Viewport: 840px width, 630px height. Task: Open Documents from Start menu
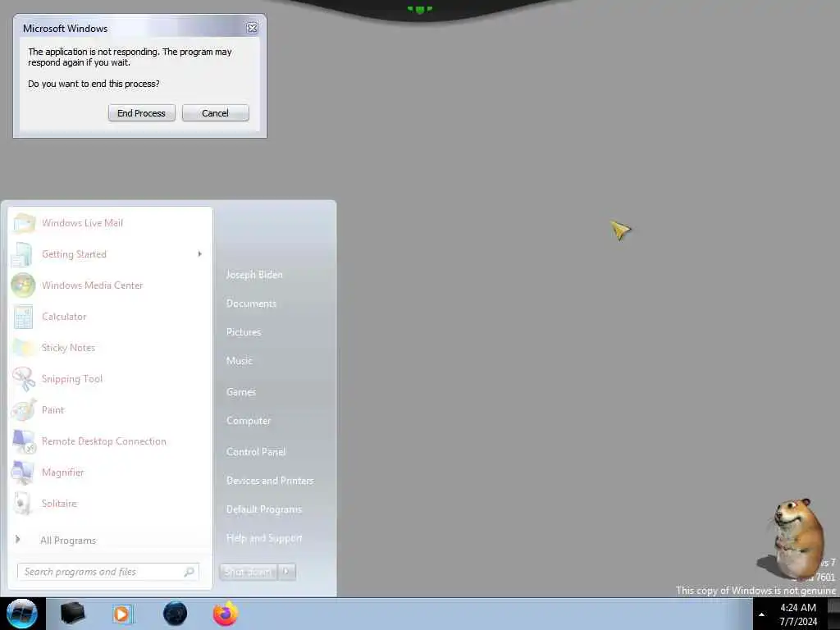[251, 304]
